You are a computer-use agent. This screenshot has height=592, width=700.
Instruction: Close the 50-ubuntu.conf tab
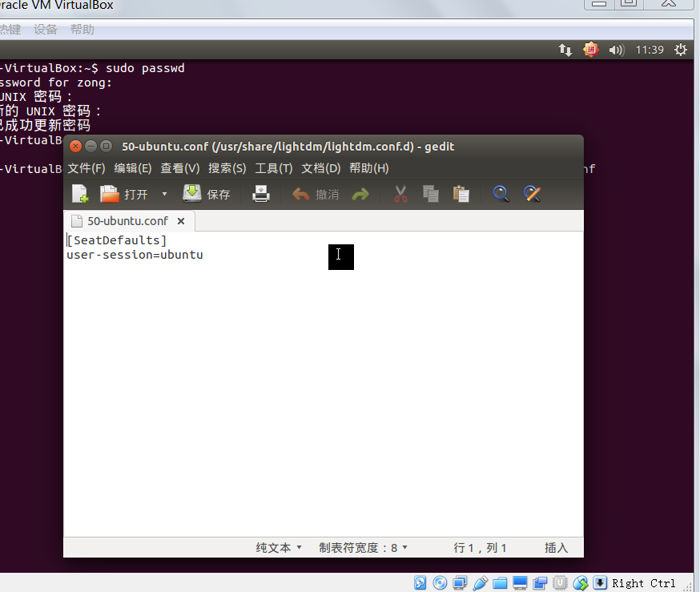[x=181, y=221]
